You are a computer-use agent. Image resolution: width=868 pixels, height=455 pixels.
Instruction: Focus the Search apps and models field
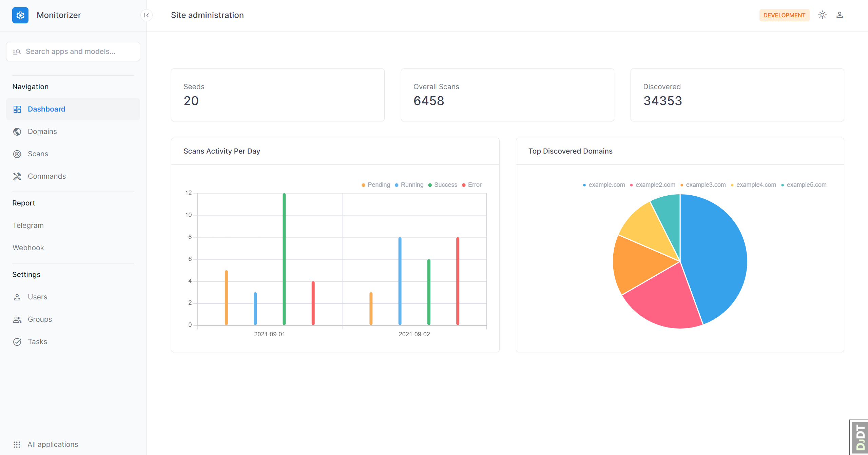click(x=73, y=52)
